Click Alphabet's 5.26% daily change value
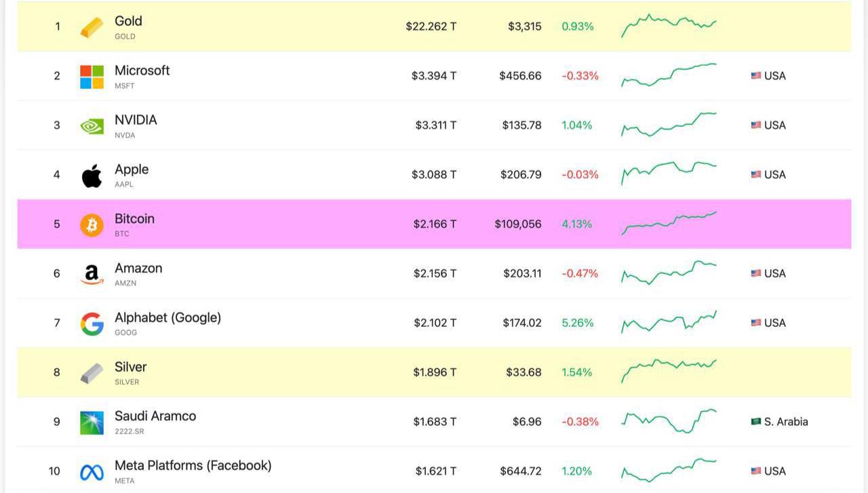Image resolution: width=868 pixels, height=493 pixels. click(x=577, y=323)
